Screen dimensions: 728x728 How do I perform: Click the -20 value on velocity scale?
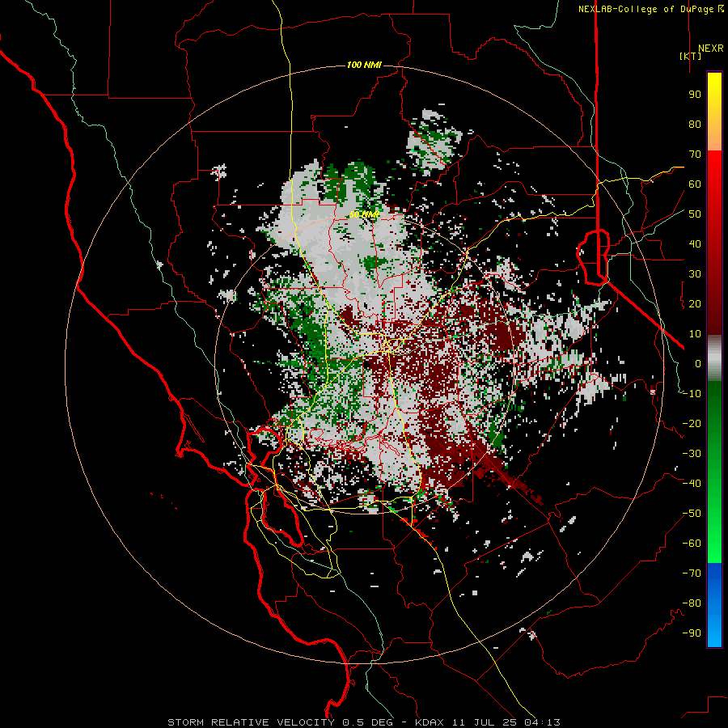point(692,424)
